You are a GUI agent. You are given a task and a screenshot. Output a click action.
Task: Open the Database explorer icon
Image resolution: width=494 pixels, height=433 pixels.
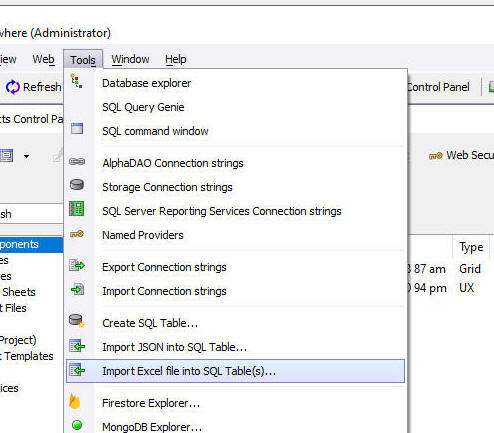point(76,81)
